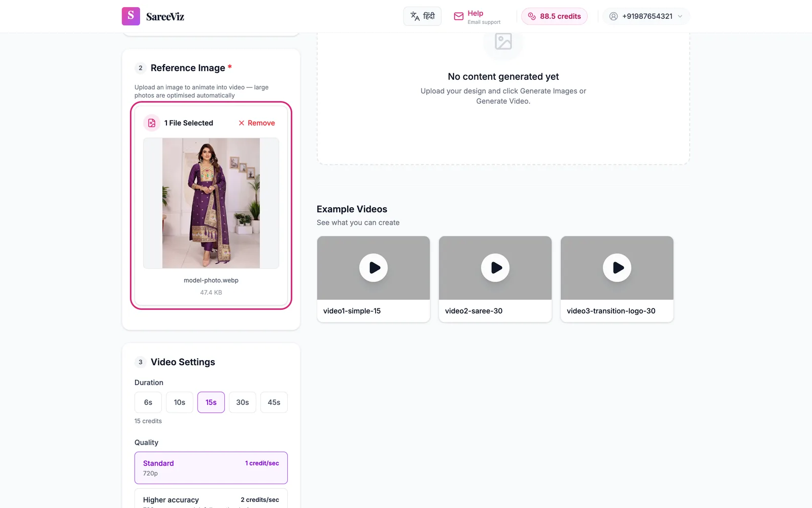Click the video3-transition-logo-30 title
Image resolution: width=812 pixels, height=508 pixels.
(611, 311)
